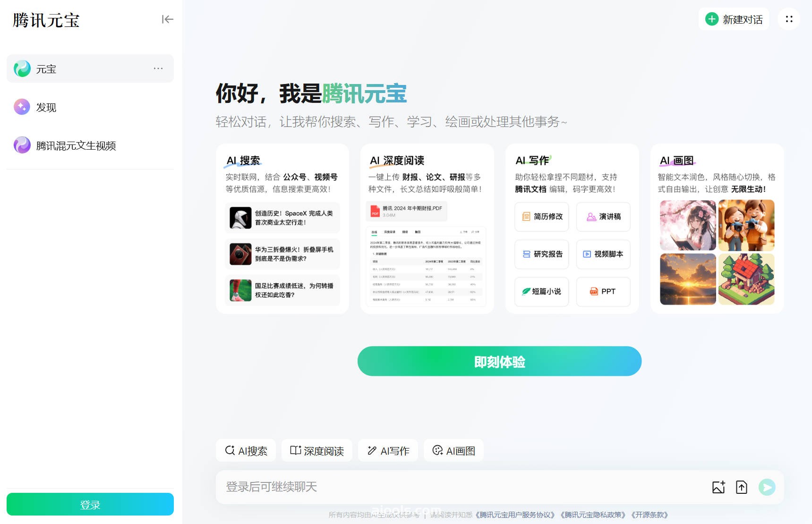Image resolution: width=812 pixels, height=524 pixels.
Task: Click the 腾讯元宝 logo text in sidebar
Action: pyautogui.click(x=46, y=20)
